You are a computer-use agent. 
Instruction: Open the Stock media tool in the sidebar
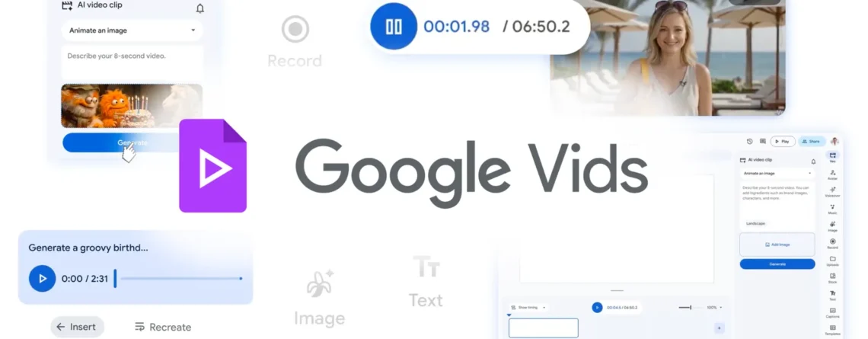tap(832, 277)
